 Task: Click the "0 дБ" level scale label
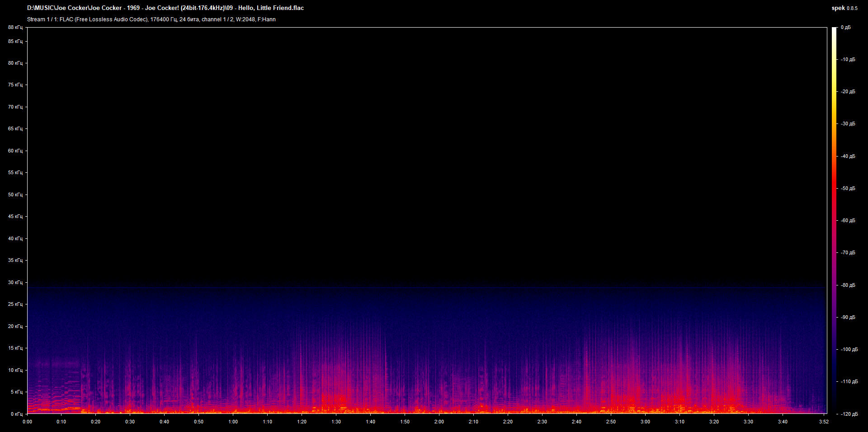coord(846,28)
